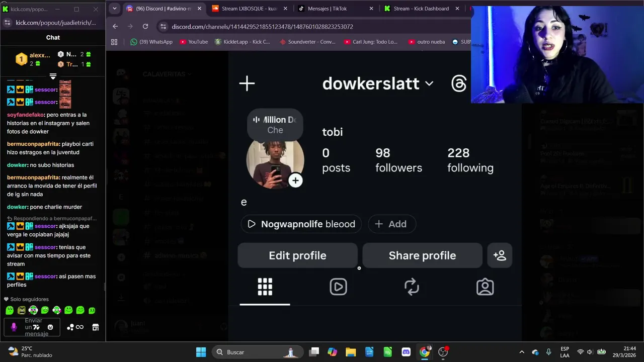Viewport: 644px width, 362px height.
Task: Click the Respondiendo a bermuconpapaf reply header
Action: [x=52, y=218]
